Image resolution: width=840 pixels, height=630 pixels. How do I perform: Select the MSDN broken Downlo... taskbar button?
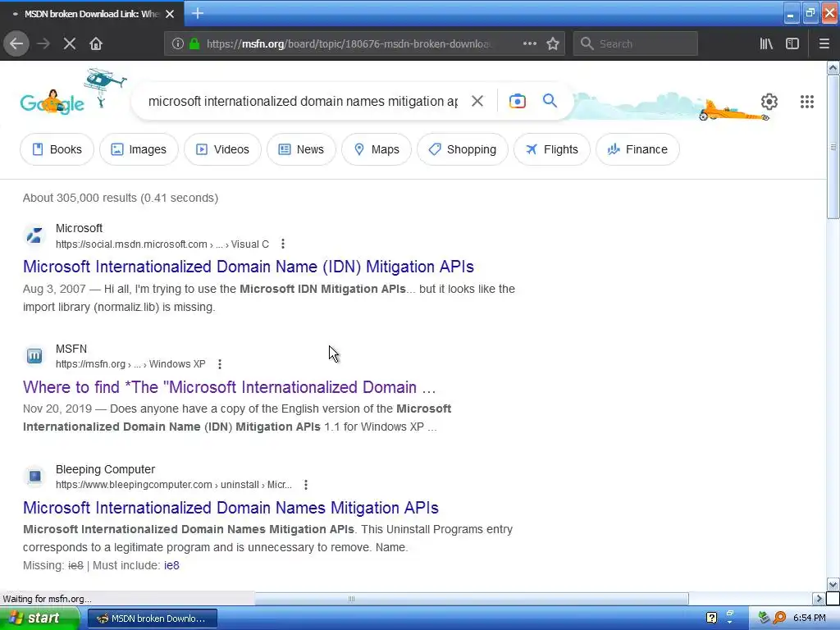click(x=152, y=619)
